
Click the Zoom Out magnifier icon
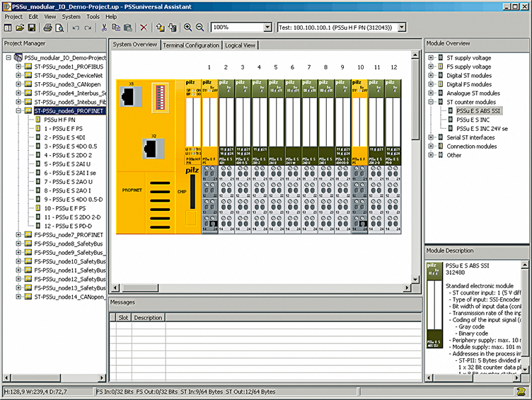point(199,28)
